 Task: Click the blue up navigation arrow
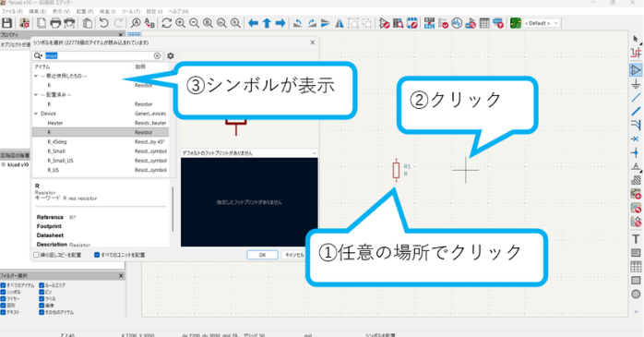click(x=267, y=23)
